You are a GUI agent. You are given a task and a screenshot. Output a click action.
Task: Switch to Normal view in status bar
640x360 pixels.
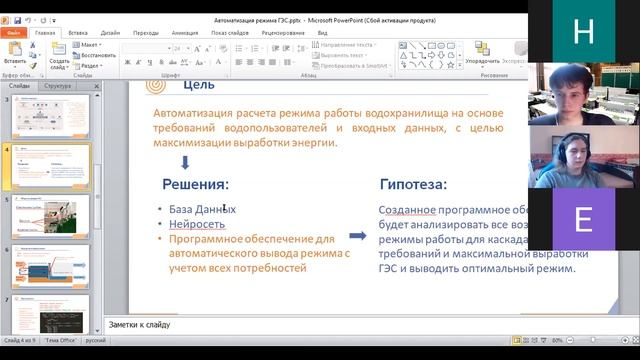point(517,340)
